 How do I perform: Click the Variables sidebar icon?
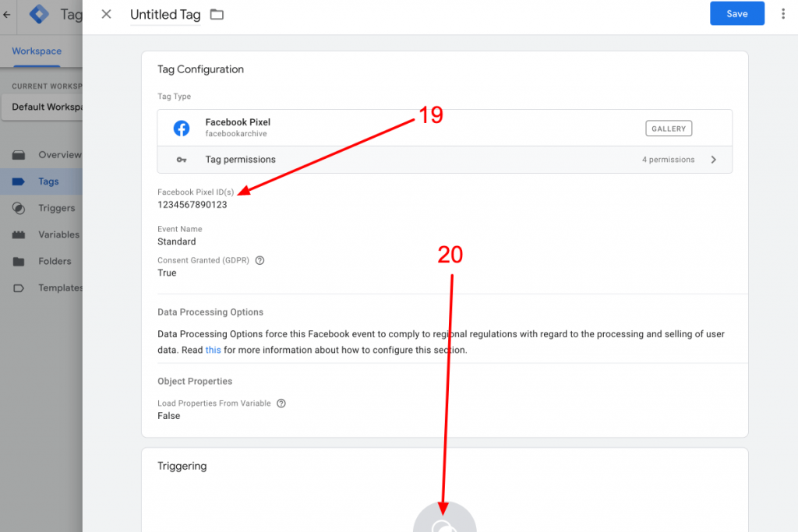point(19,234)
